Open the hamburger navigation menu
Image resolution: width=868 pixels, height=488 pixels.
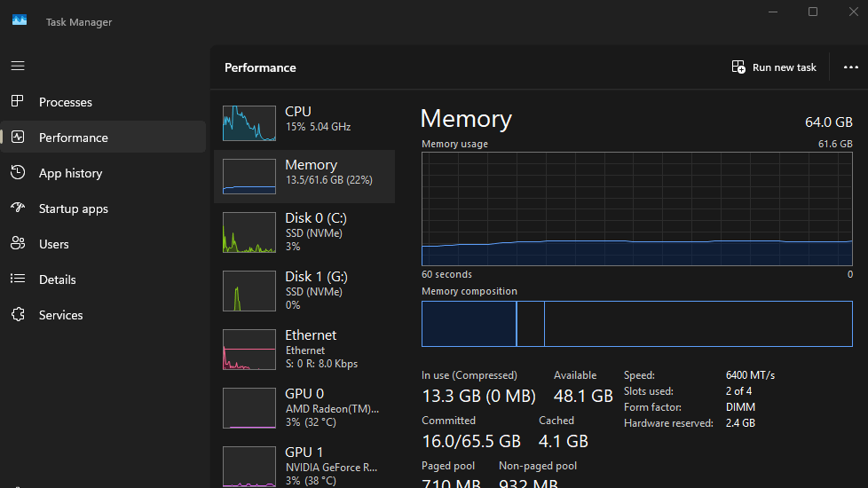(18, 66)
